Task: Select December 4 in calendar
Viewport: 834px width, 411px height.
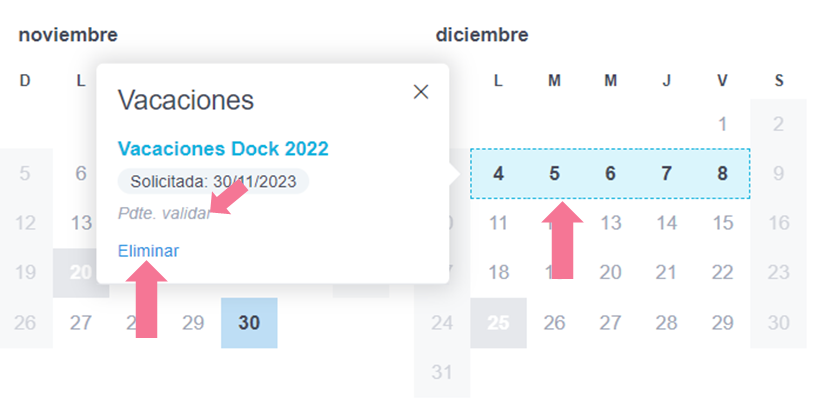Action: click(x=498, y=173)
